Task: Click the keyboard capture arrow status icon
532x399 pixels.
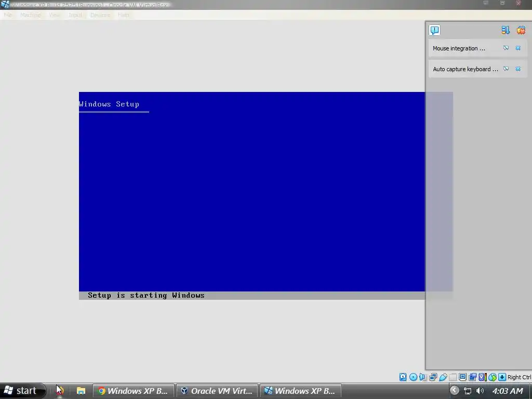Action: [x=502, y=377]
